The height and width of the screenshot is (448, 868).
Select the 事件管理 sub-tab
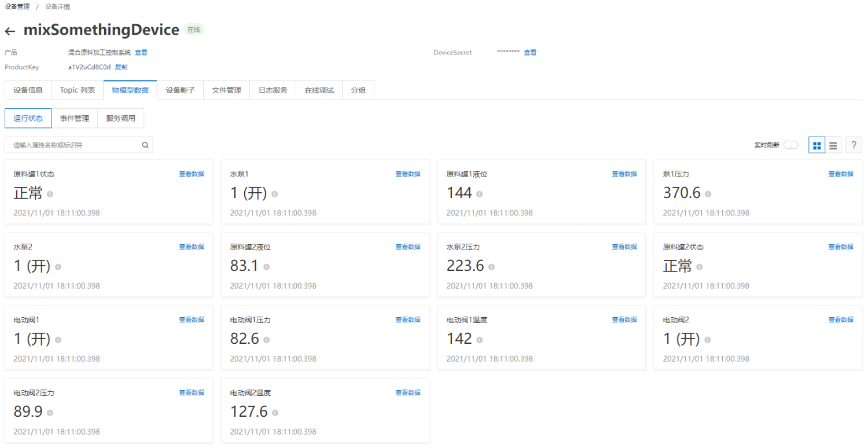click(74, 118)
